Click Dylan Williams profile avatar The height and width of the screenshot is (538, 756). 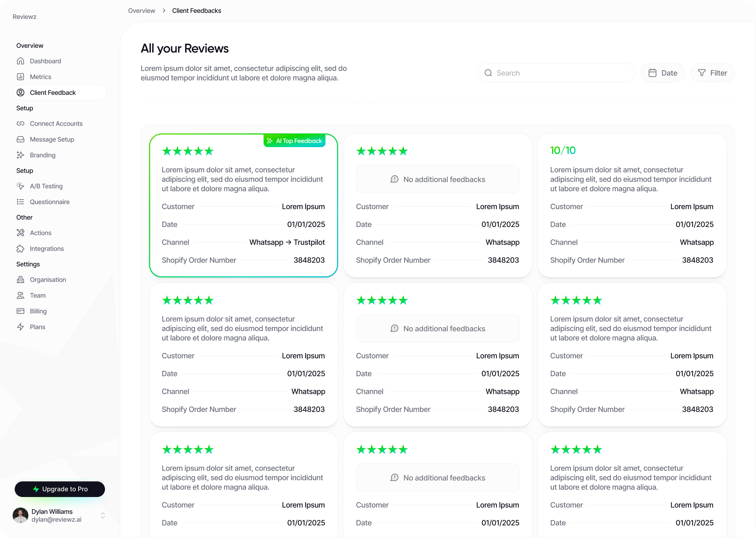(x=20, y=515)
